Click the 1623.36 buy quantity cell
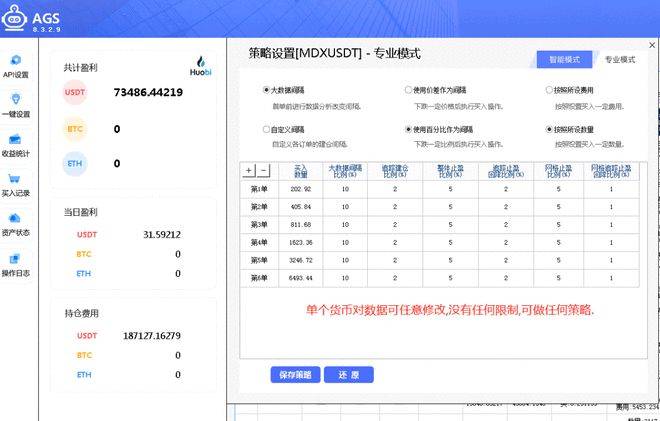The height and width of the screenshot is (421, 660). (301, 242)
